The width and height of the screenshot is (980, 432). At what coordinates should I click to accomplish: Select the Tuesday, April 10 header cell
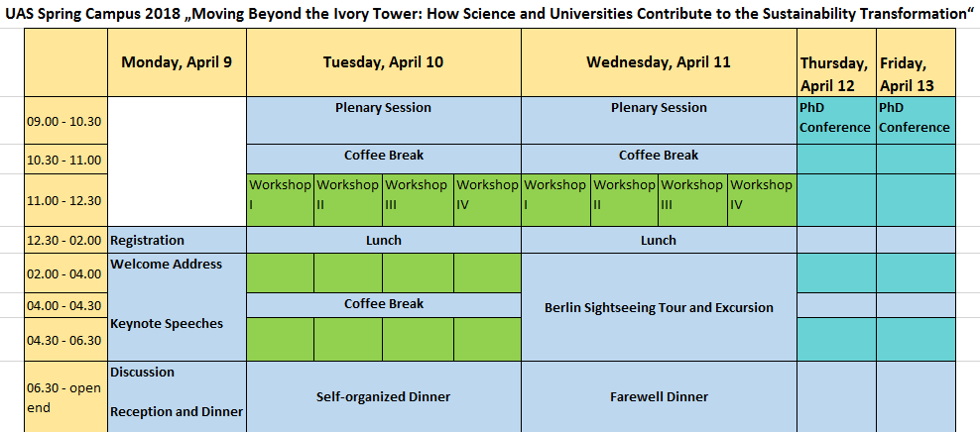coord(383,61)
